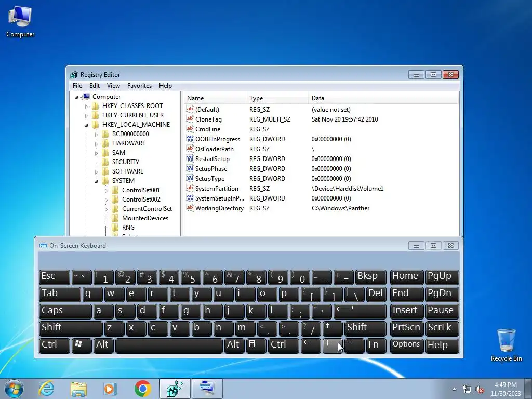532x399 pixels.
Task: Toggle the Fn key
Action: [376, 345]
